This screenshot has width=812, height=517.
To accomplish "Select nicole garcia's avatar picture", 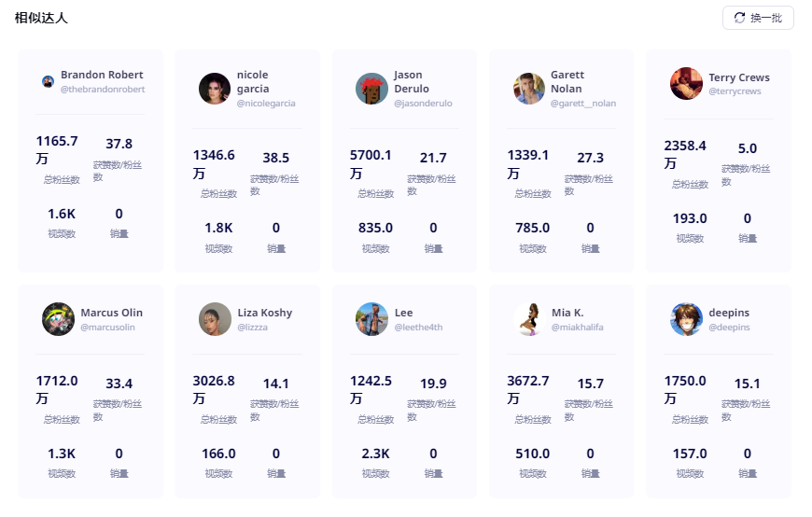I will tap(215, 89).
